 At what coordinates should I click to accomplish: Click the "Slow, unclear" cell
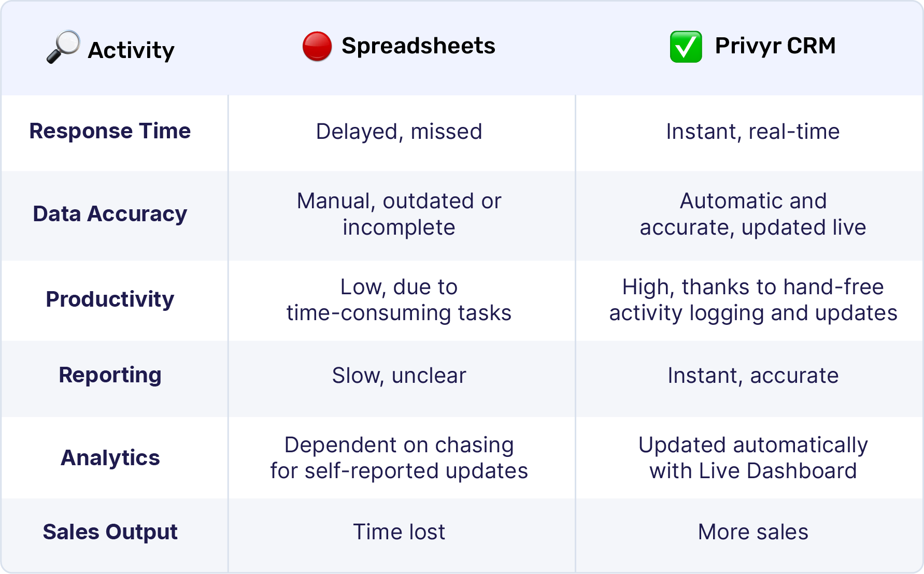point(399,376)
